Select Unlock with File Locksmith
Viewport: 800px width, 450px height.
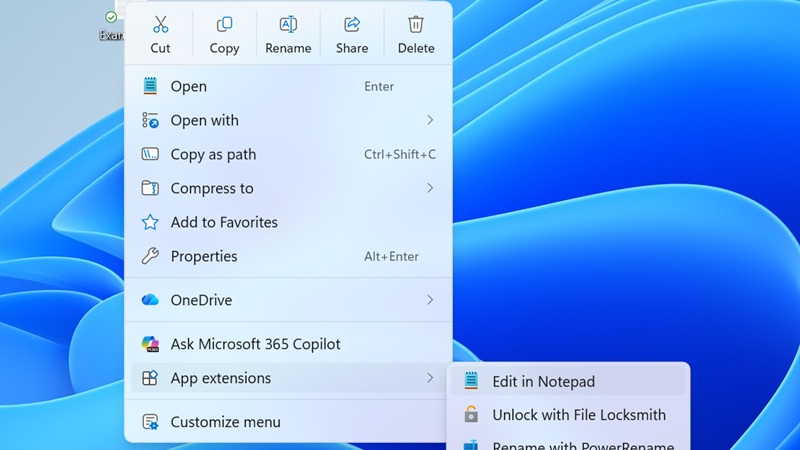click(568, 414)
